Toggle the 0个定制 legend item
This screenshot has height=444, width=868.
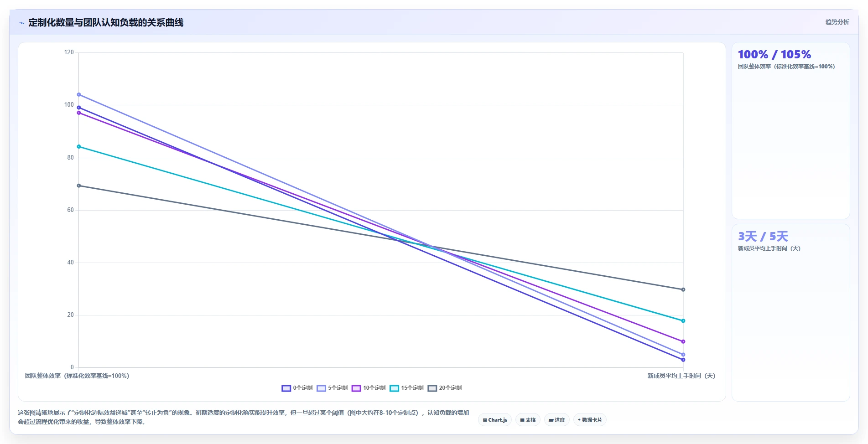(297, 388)
